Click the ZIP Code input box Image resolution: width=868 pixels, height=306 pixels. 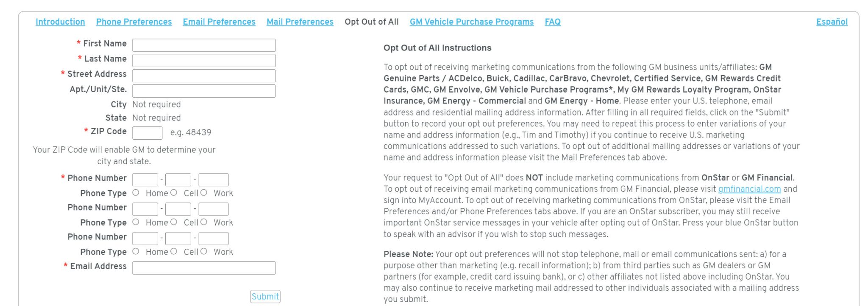pyautogui.click(x=147, y=133)
